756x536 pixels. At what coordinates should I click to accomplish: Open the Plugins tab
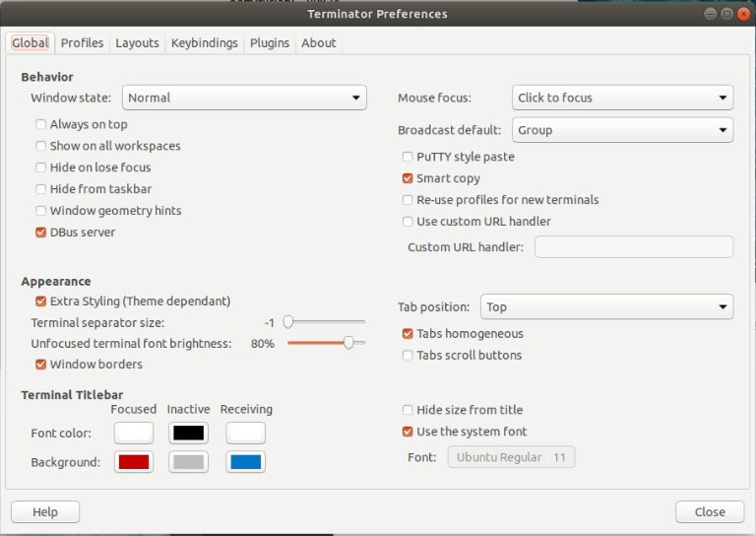(x=270, y=43)
